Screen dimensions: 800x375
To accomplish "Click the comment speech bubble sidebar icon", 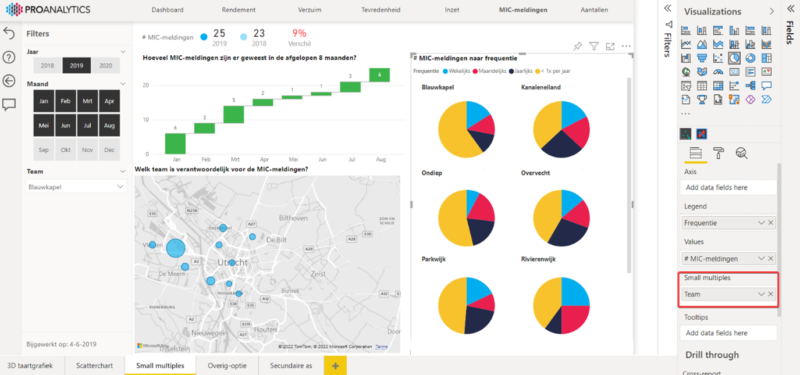I will 9,105.
